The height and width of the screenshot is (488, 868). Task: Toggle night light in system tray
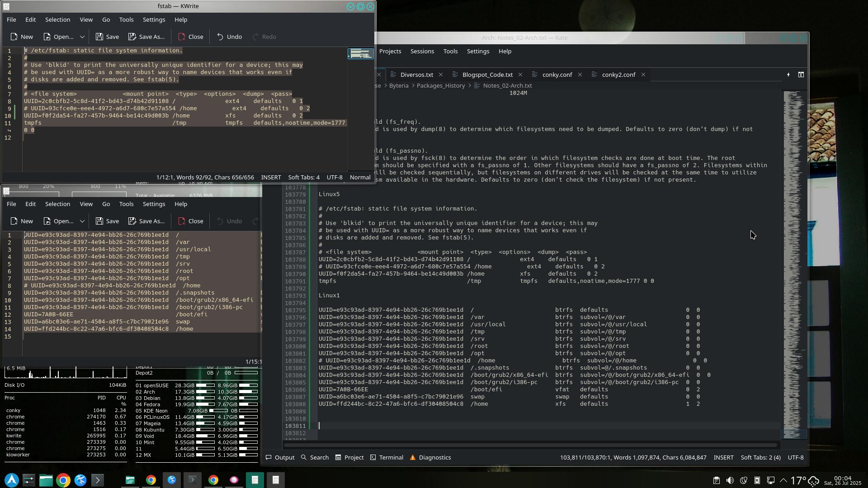pyautogui.click(x=744, y=480)
